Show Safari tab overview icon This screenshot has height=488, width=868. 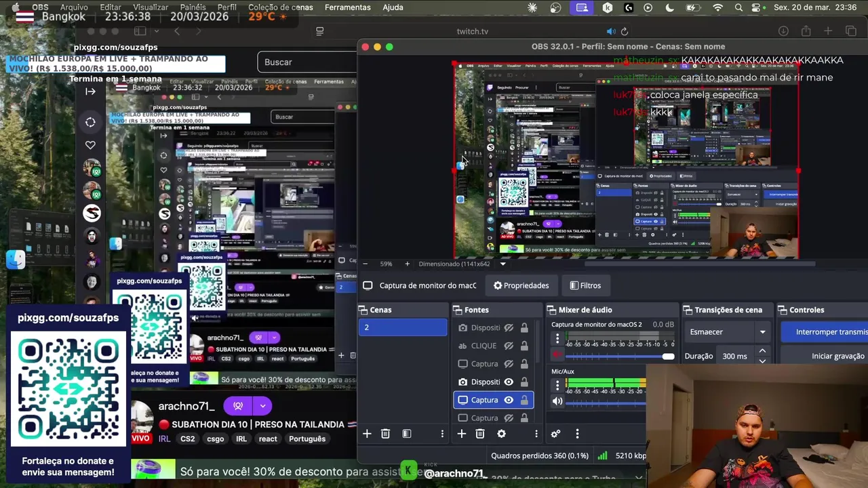[851, 31]
